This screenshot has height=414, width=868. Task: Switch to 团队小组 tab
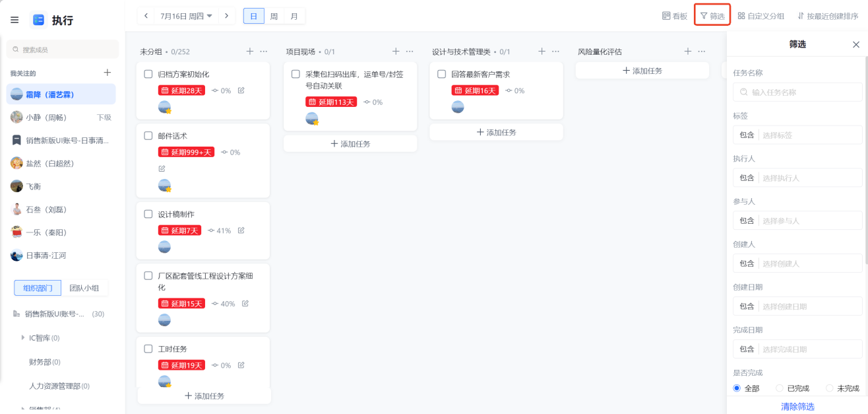pyautogui.click(x=84, y=288)
